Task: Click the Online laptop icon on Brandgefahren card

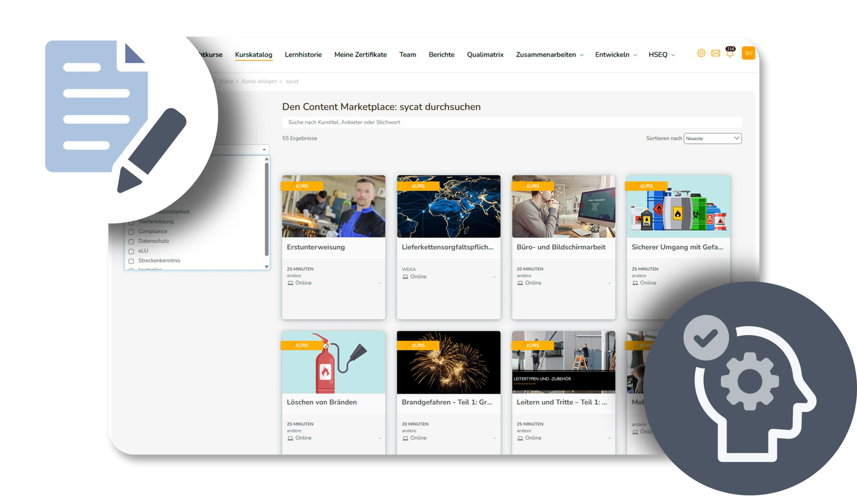Action: tap(405, 438)
